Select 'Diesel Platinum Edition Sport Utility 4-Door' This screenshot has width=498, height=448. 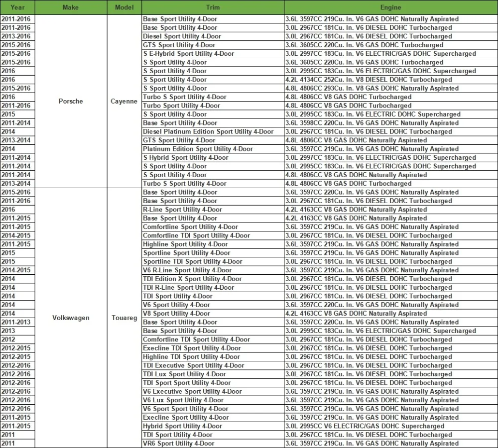point(213,131)
